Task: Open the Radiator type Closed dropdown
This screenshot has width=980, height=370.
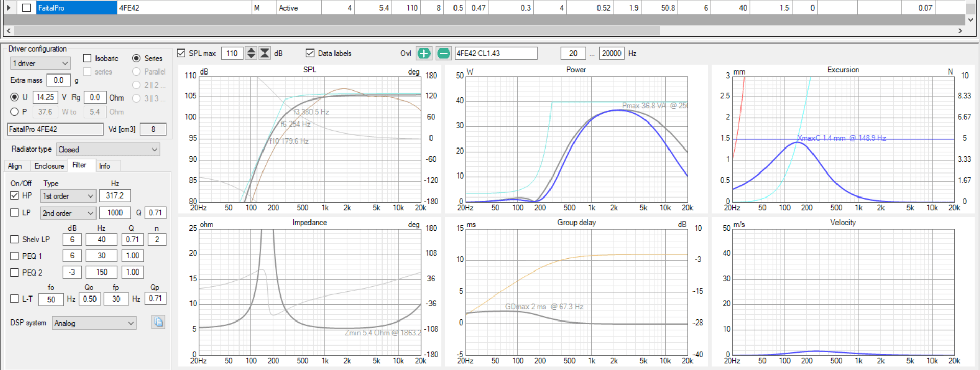Action: pyautogui.click(x=108, y=150)
